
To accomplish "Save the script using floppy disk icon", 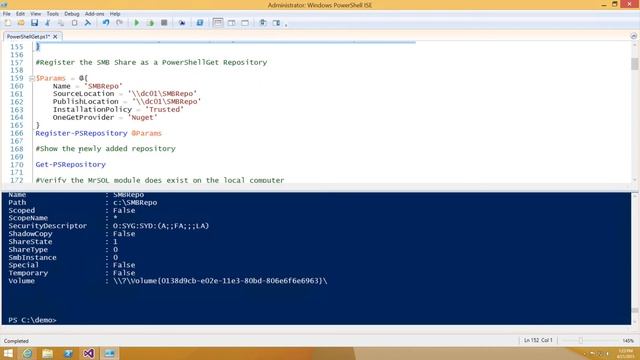I will [x=34, y=23].
